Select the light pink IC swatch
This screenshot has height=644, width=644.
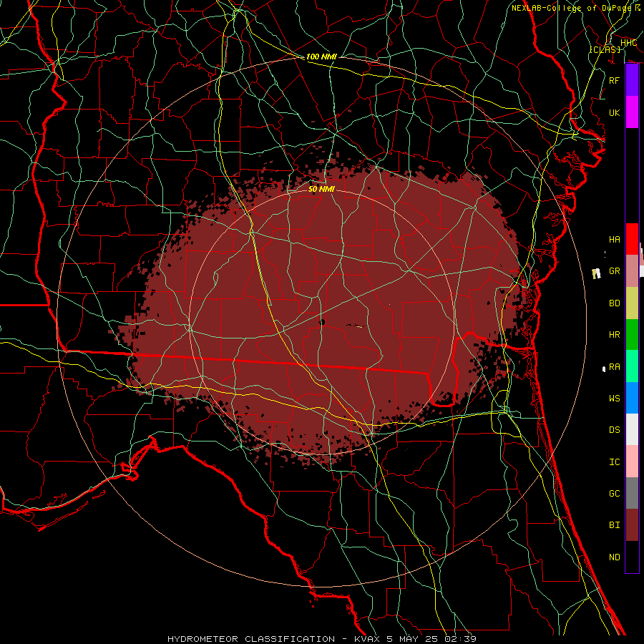pos(632,462)
